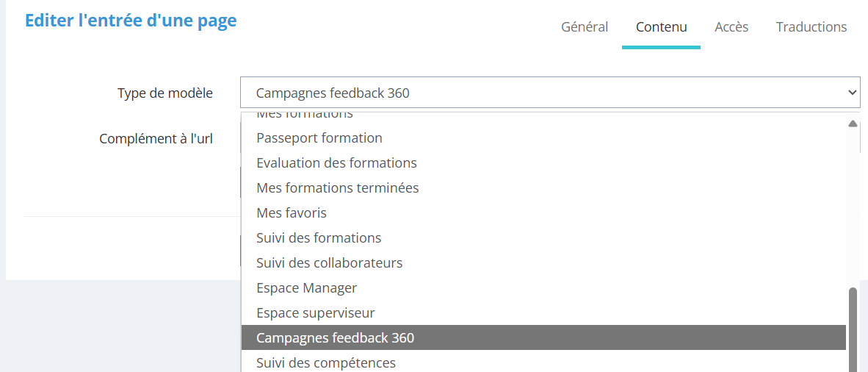Pick the Espace Manager option
The width and height of the screenshot is (868, 372).
(306, 288)
